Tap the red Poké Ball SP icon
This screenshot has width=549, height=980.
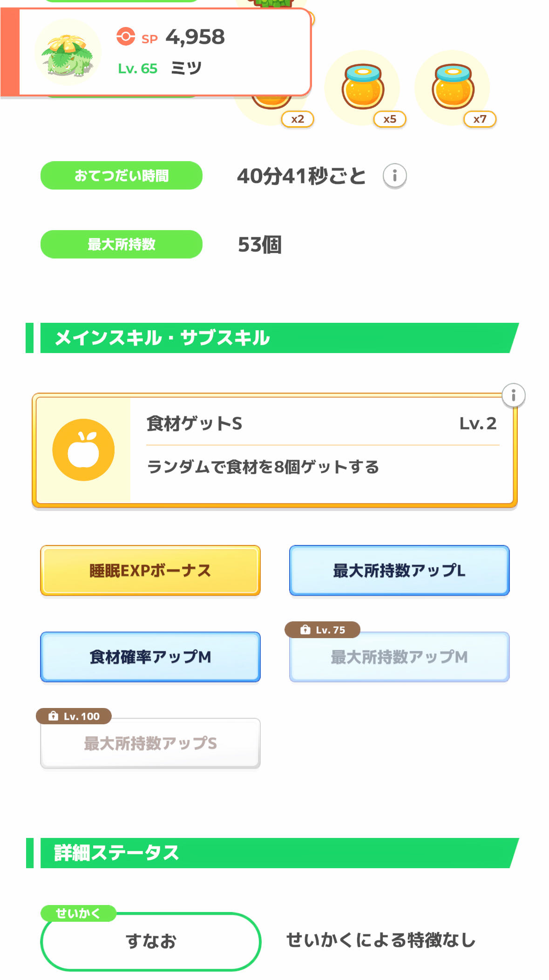[125, 36]
